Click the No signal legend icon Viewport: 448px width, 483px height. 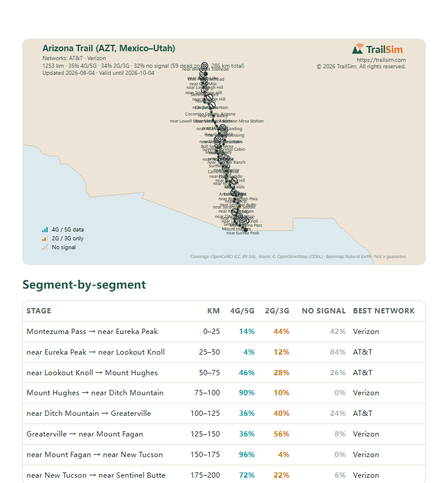coord(45,247)
